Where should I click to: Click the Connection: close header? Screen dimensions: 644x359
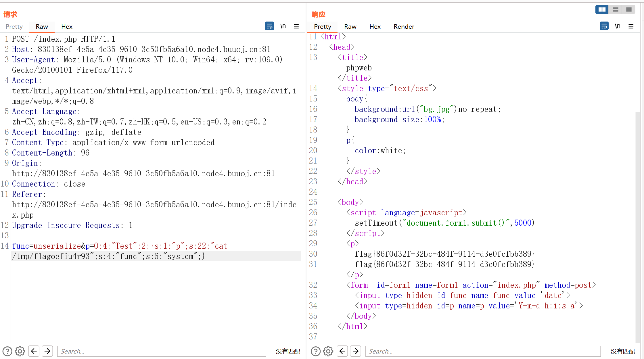tap(49, 184)
